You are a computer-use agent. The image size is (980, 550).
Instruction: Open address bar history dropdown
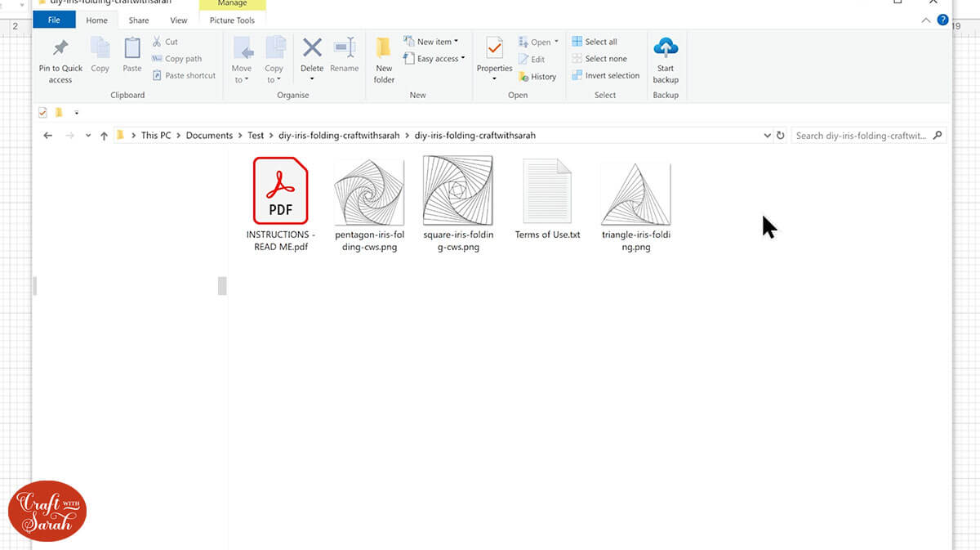coord(767,136)
